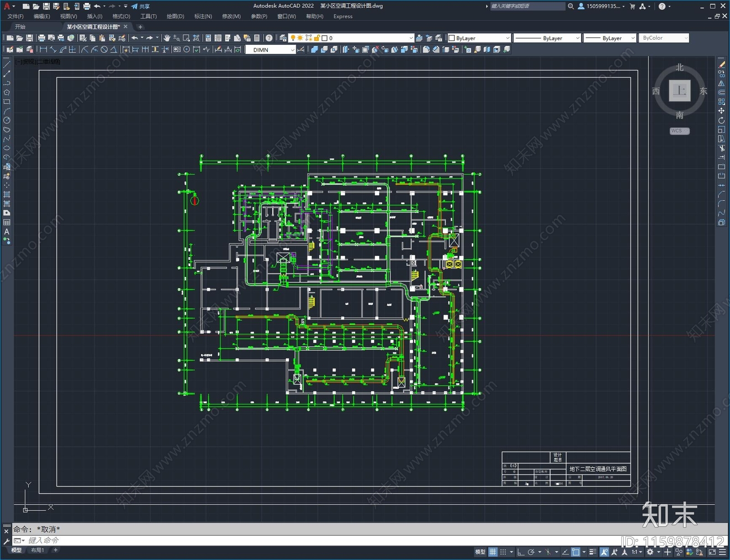Switch to the 开始 start tab
The image size is (730, 560).
[x=20, y=27]
